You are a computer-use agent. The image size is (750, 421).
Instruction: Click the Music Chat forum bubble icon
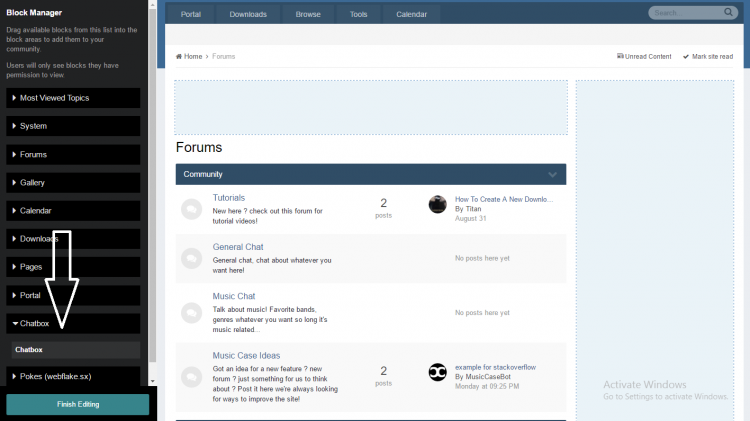pos(191,311)
